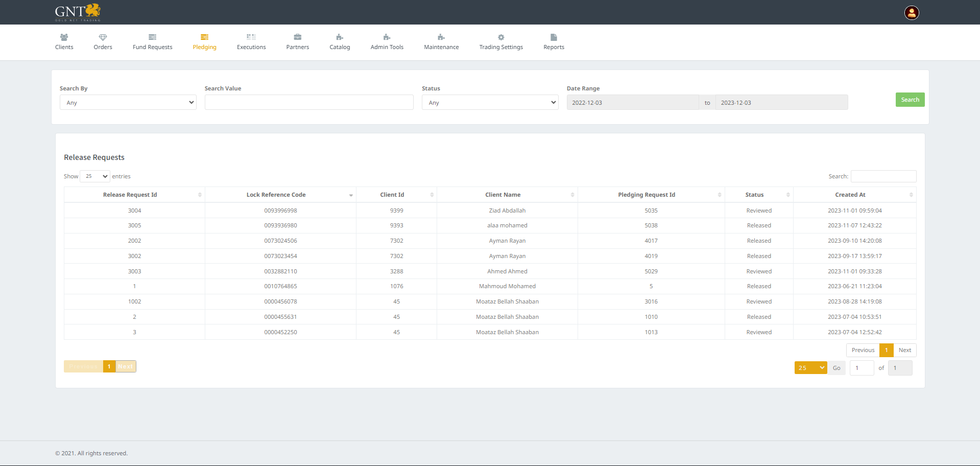Screen dimensions: 980x466
Task: Focus the Search Value text field
Action: [309, 103]
